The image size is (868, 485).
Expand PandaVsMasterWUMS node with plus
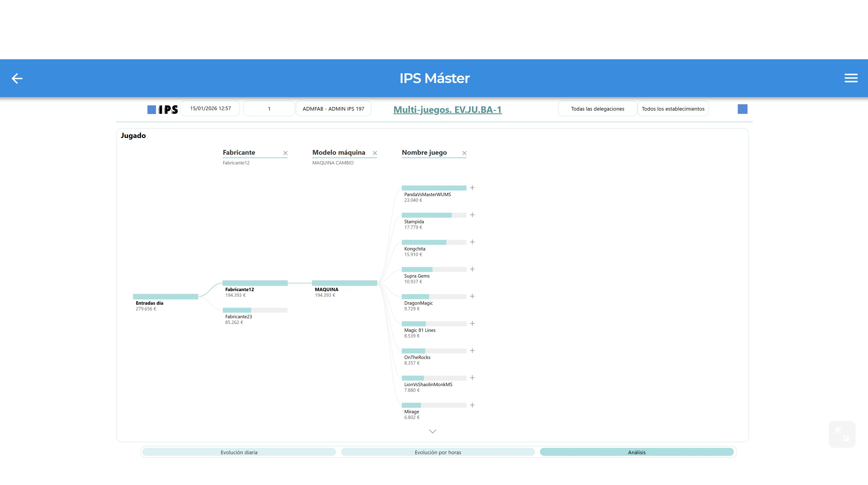click(472, 188)
